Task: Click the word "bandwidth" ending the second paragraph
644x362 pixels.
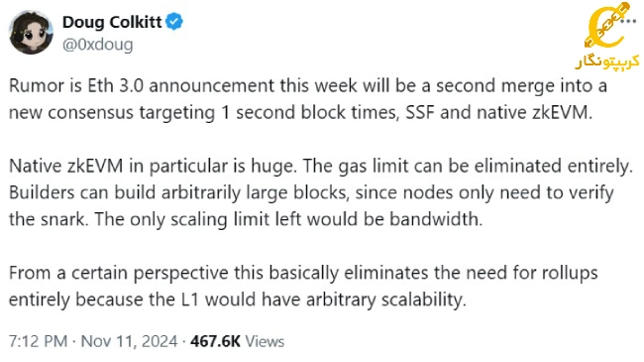Action: coord(435,219)
